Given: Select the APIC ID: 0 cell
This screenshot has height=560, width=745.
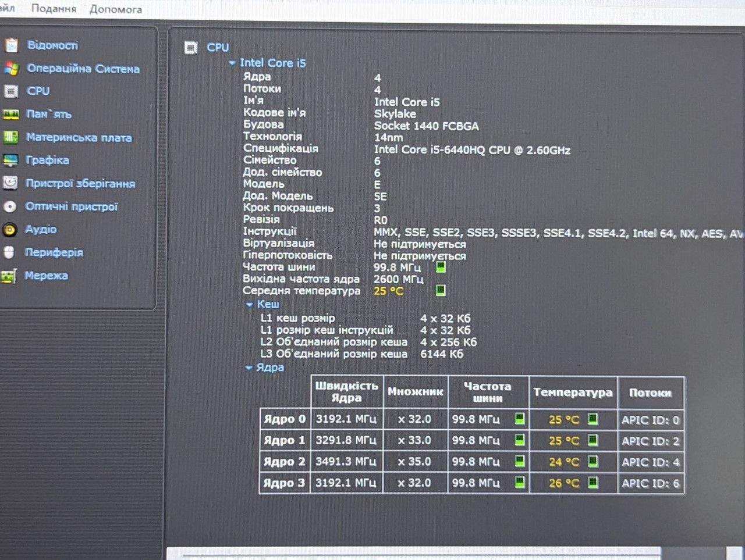Looking at the screenshot, I should 650,420.
